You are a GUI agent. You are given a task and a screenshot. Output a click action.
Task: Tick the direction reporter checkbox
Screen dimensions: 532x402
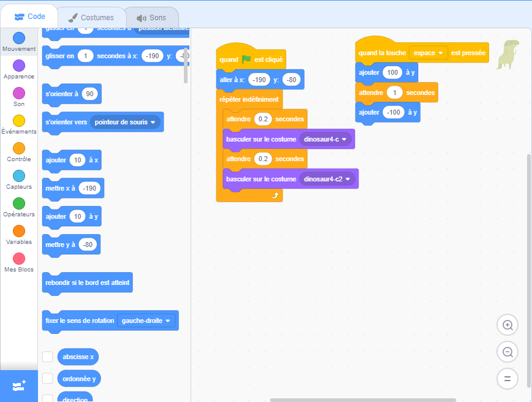(47, 398)
